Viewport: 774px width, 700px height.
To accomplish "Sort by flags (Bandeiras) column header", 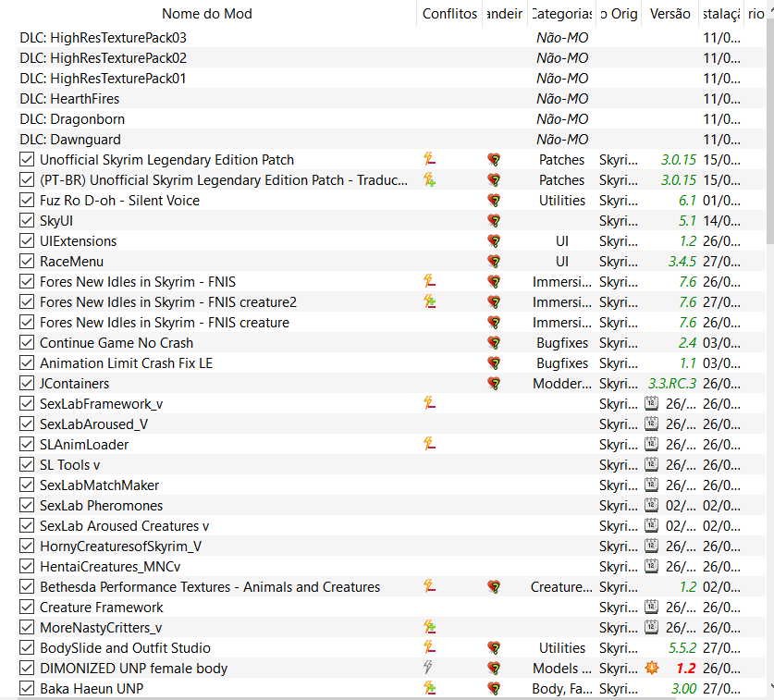I will [505, 13].
